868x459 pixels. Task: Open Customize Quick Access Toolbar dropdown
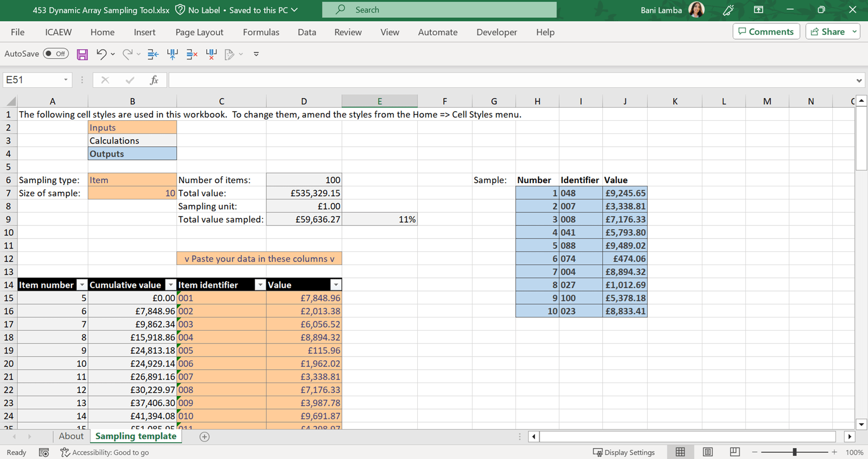click(256, 54)
